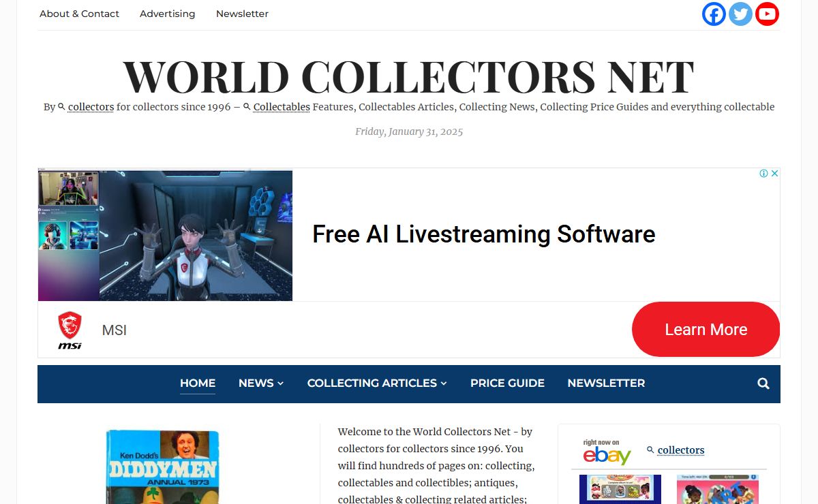The width and height of the screenshot is (818, 504).
Task: Open the Price Guide navigation item
Action: pos(507,383)
